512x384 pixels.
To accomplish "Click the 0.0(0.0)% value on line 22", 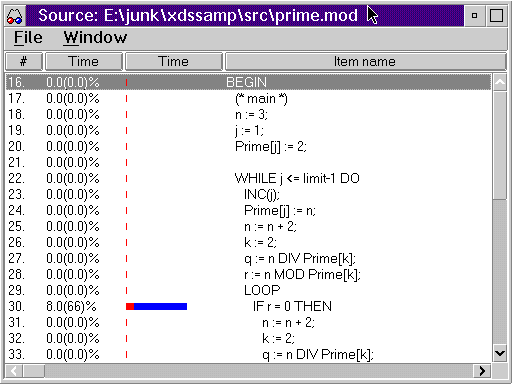I will coord(73,178).
